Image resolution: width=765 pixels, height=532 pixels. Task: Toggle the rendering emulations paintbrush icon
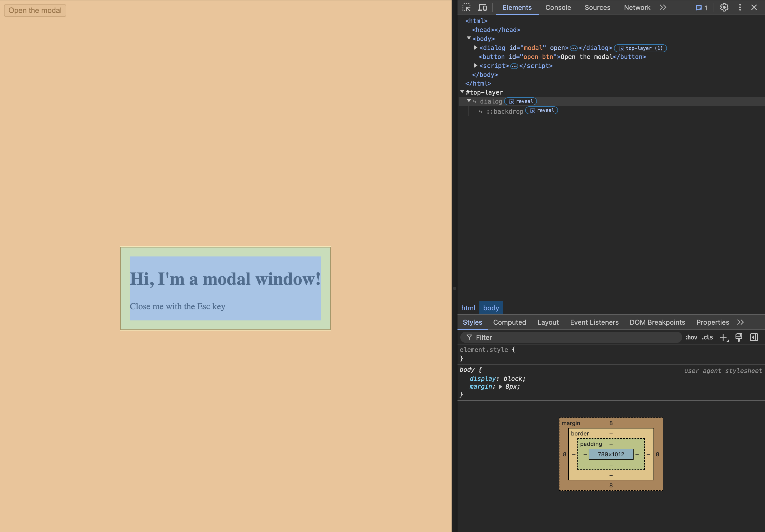pyautogui.click(x=739, y=337)
